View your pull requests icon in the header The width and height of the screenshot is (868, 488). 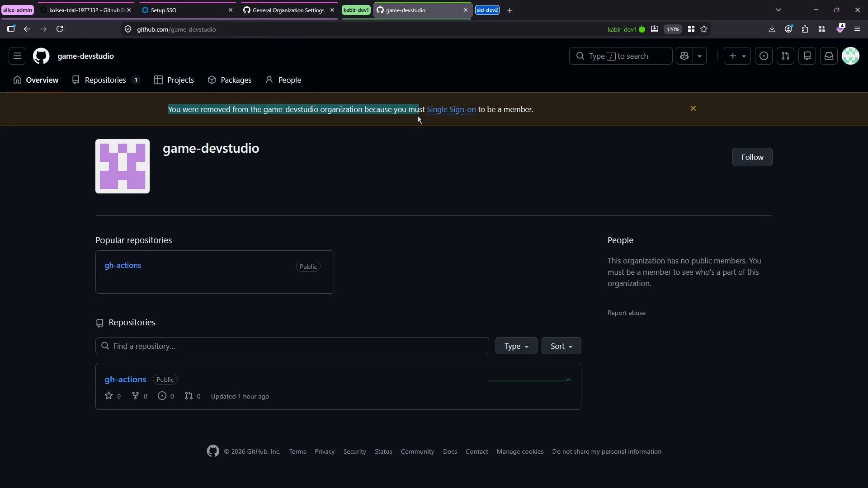point(785,56)
